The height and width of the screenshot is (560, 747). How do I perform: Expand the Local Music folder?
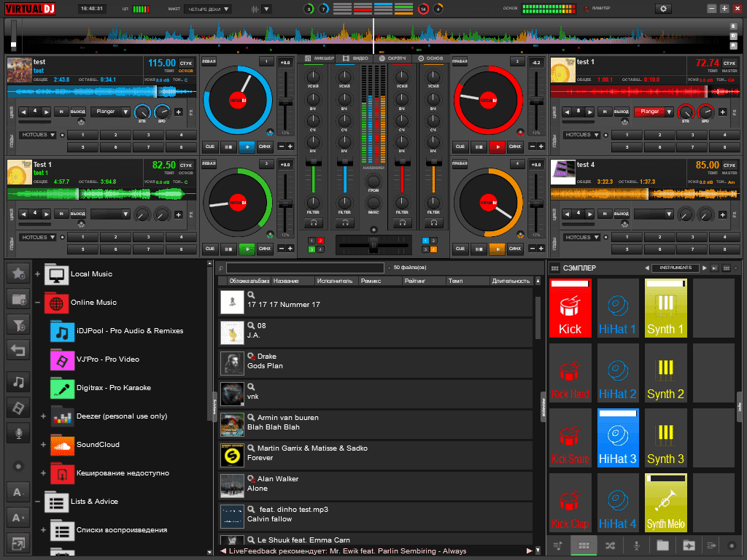[x=38, y=274]
